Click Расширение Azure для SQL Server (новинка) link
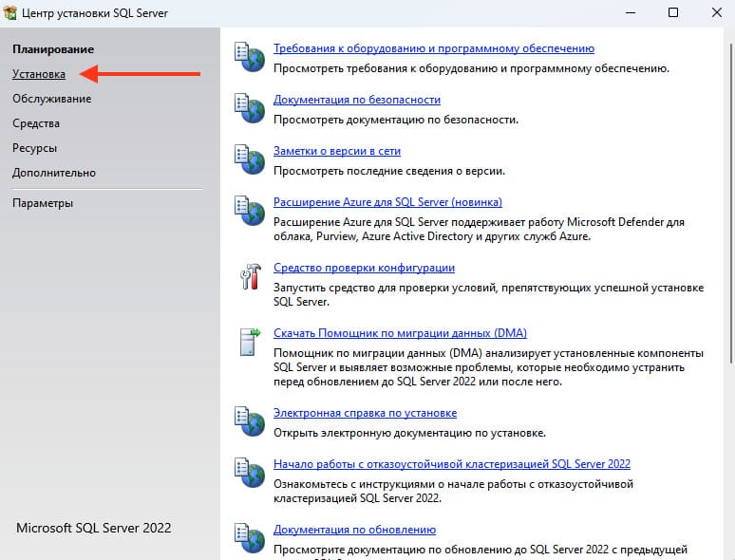The width and height of the screenshot is (735, 560). (387, 202)
